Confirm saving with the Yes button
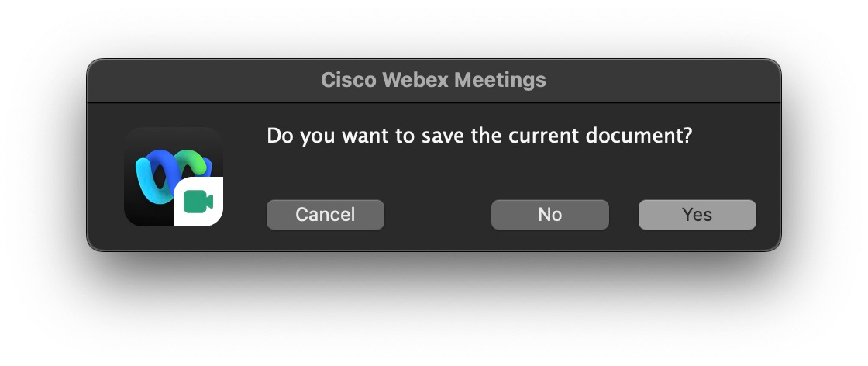The height and width of the screenshot is (366, 868). point(697,215)
